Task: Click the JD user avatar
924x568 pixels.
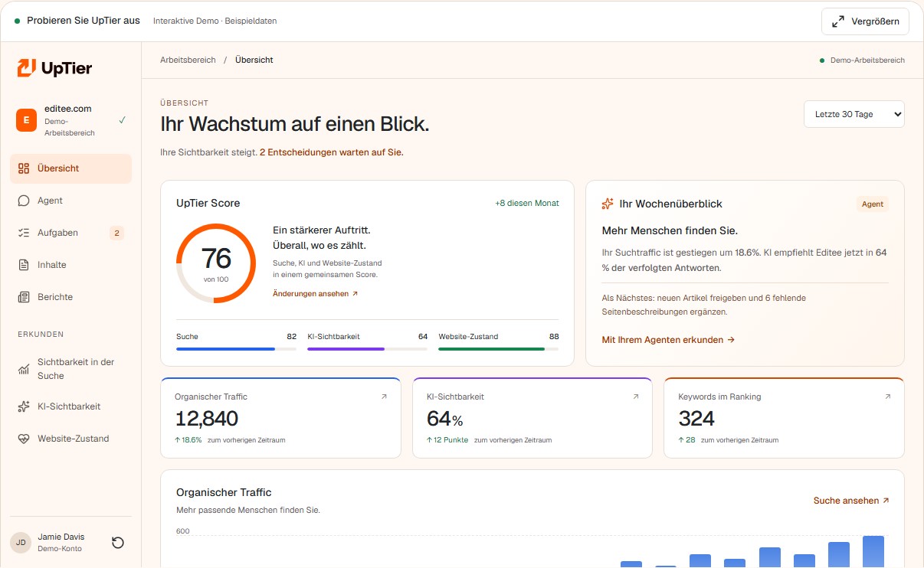Action: pos(21,543)
